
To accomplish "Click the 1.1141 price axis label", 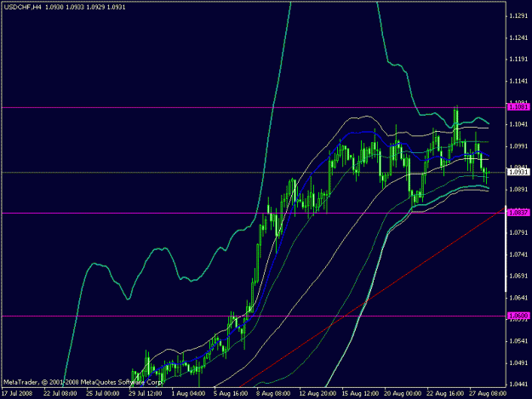I will point(518,81).
